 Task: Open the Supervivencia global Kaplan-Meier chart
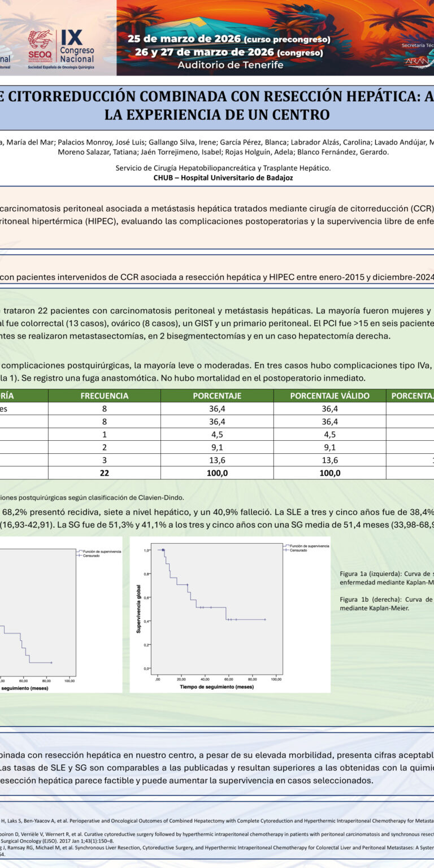230,614
